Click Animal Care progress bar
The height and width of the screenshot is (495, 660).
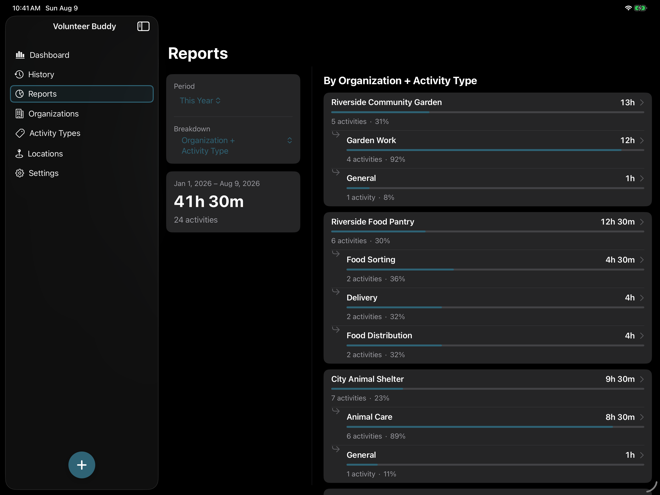click(x=495, y=427)
